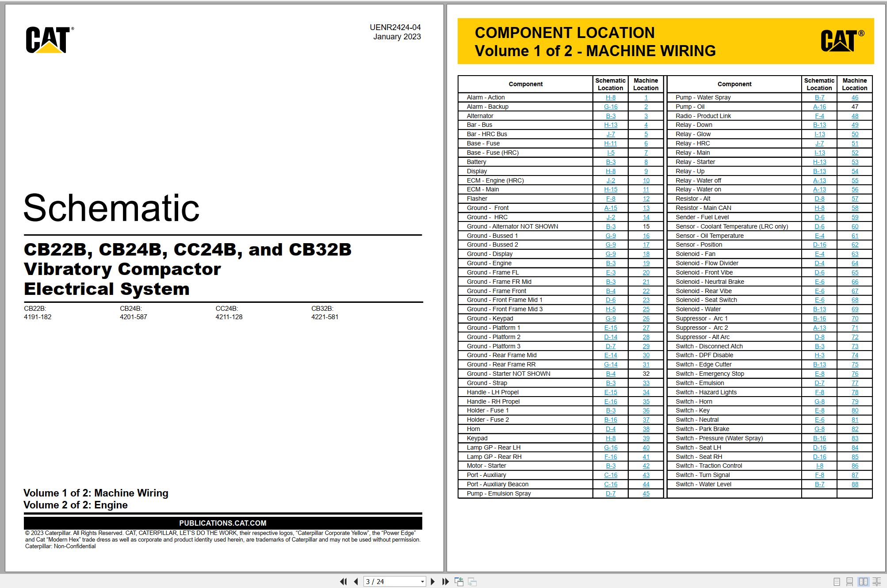Open D-6 link for Sender - Fuel Level
The image size is (887, 588).
(819, 218)
